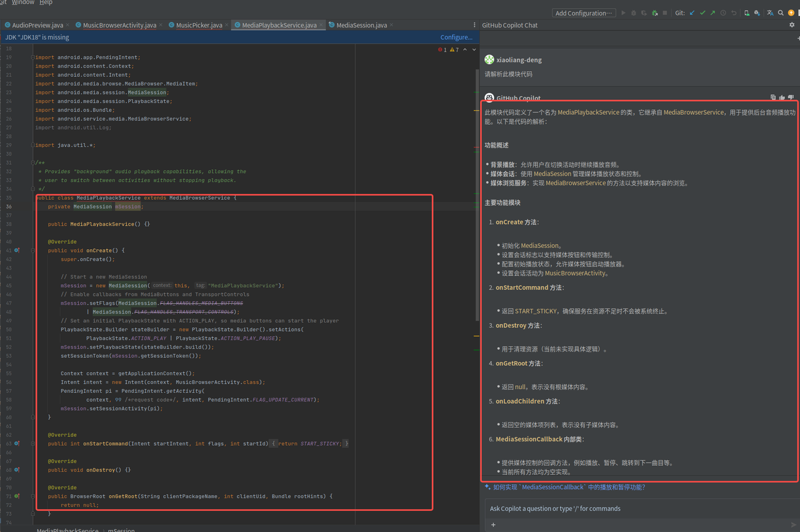The image size is (800, 532).
Task: Click the Debug bug toolbar icon
Action: coord(634,12)
